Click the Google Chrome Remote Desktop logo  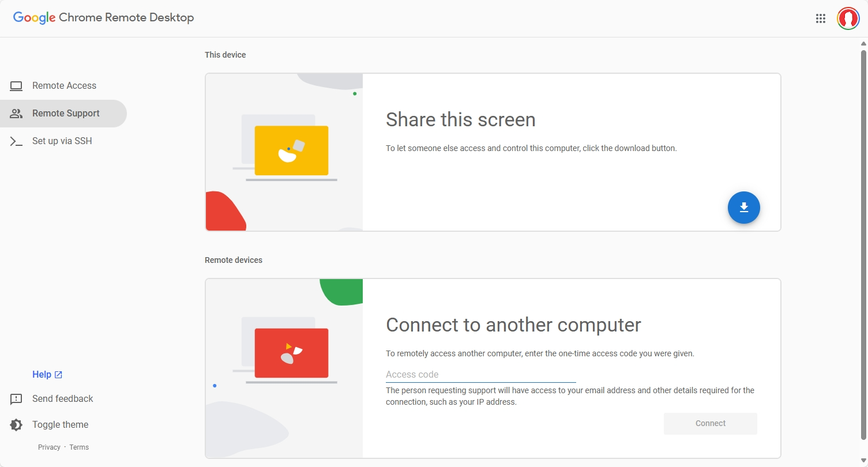click(x=104, y=17)
